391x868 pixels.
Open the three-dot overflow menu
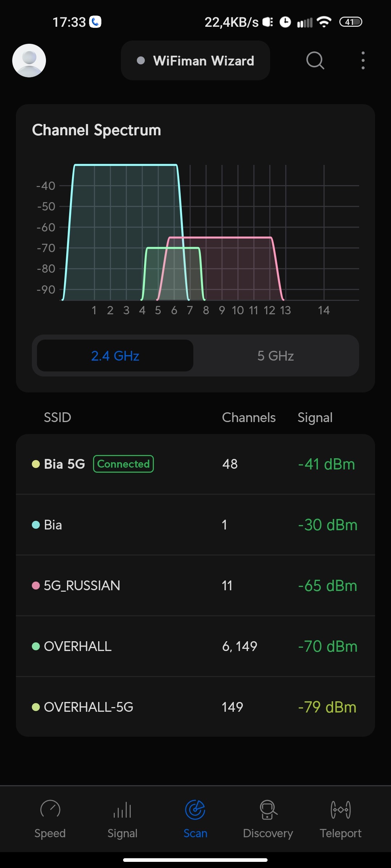point(363,60)
